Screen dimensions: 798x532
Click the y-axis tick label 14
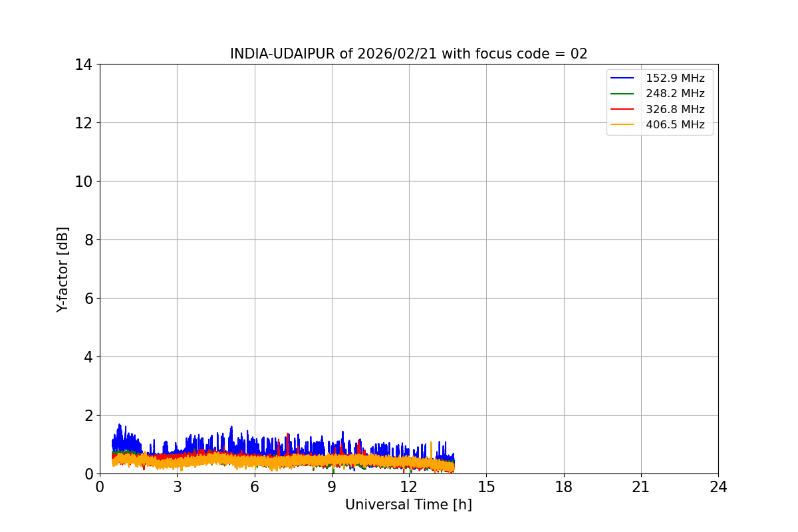(x=83, y=65)
